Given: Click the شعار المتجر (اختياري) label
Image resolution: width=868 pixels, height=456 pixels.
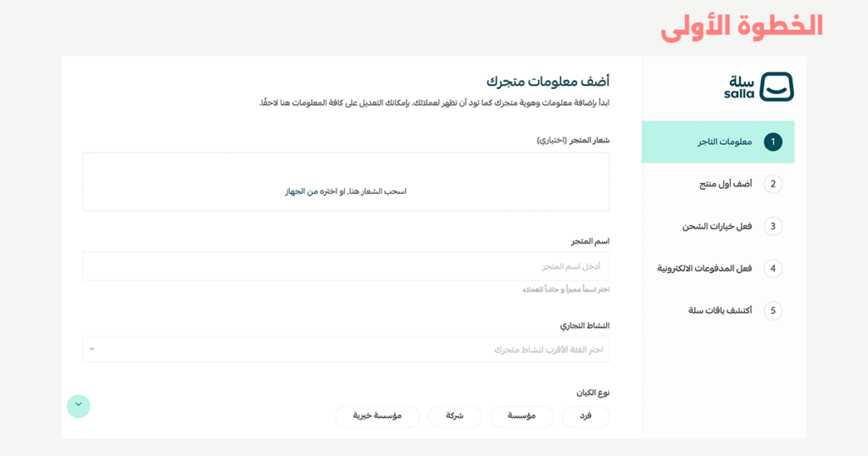Looking at the screenshot, I should pyautogui.click(x=573, y=140).
